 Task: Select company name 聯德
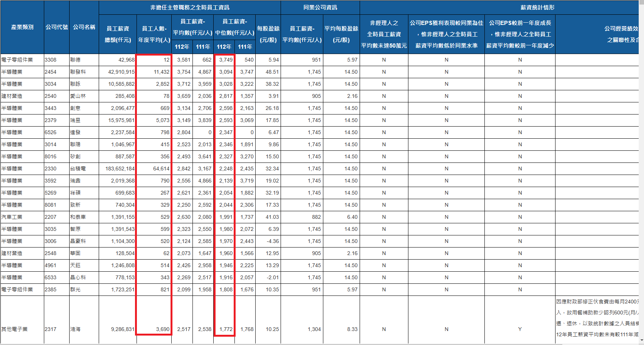pyautogui.click(x=75, y=60)
